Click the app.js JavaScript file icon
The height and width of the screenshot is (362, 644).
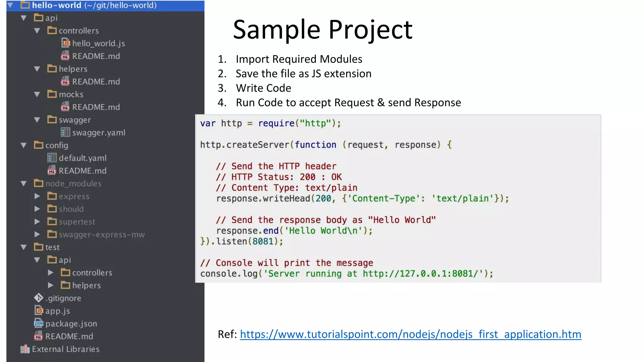click(x=39, y=310)
